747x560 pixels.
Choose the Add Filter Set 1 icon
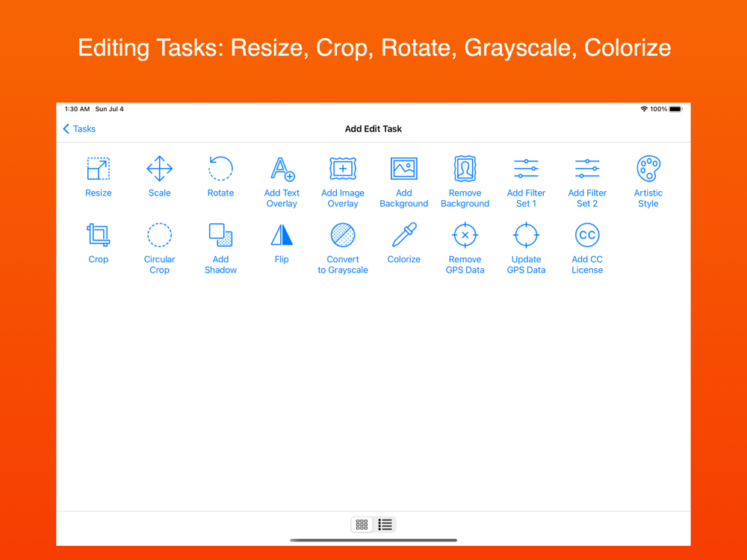coord(526,169)
